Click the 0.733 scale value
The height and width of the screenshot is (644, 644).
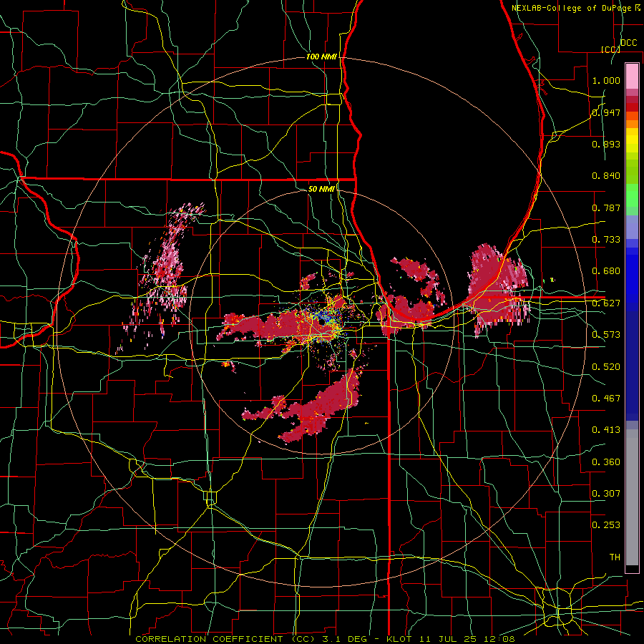pyautogui.click(x=606, y=240)
